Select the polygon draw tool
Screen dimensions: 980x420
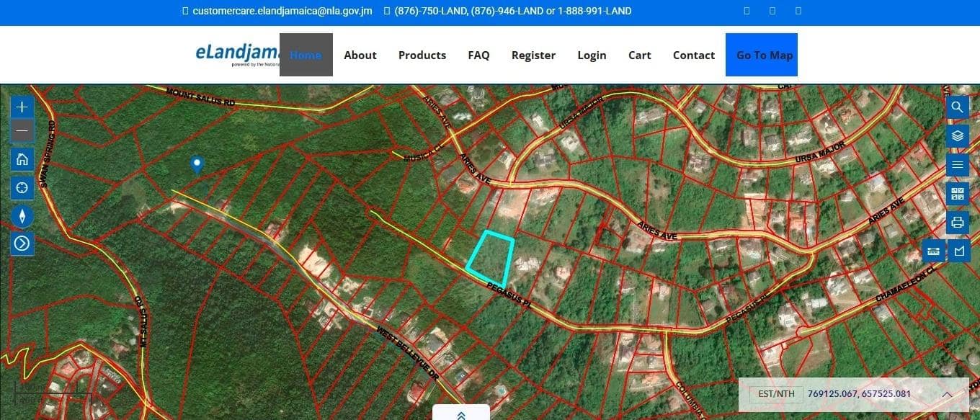(x=958, y=251)
